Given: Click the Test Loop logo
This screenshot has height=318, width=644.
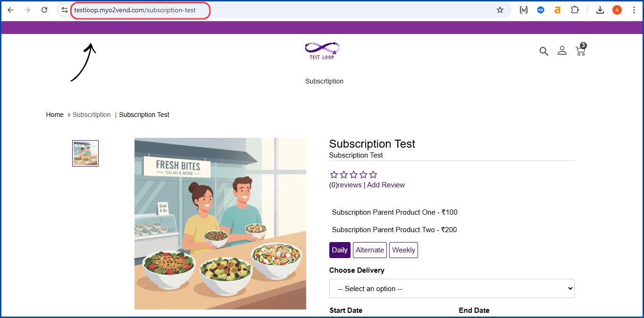Looking at the screenshot, I should point(322,50).
